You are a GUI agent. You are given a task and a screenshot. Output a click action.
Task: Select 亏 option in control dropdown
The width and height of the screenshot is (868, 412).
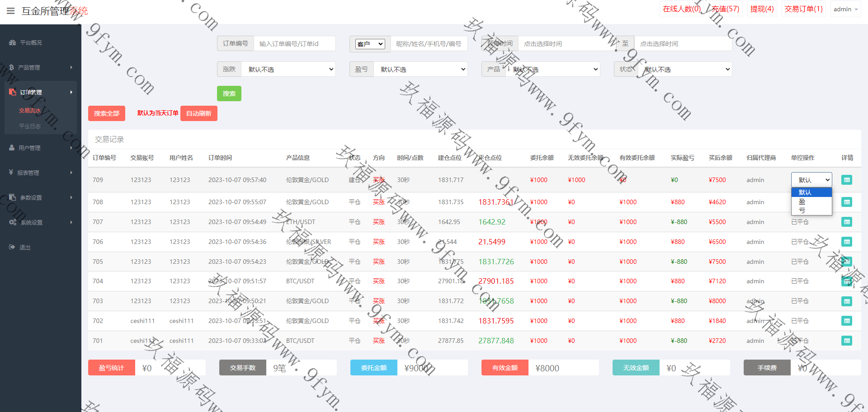(802, 210)
